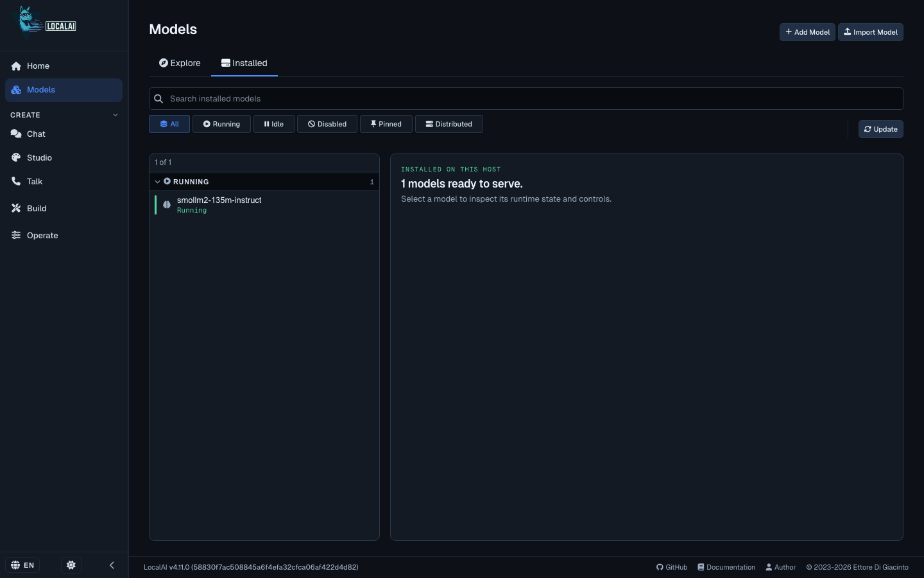Image resolution: width=924 pixels, height=578 pixels.
Task: Open Chat from the sidebar
Action: coord(64,134)
